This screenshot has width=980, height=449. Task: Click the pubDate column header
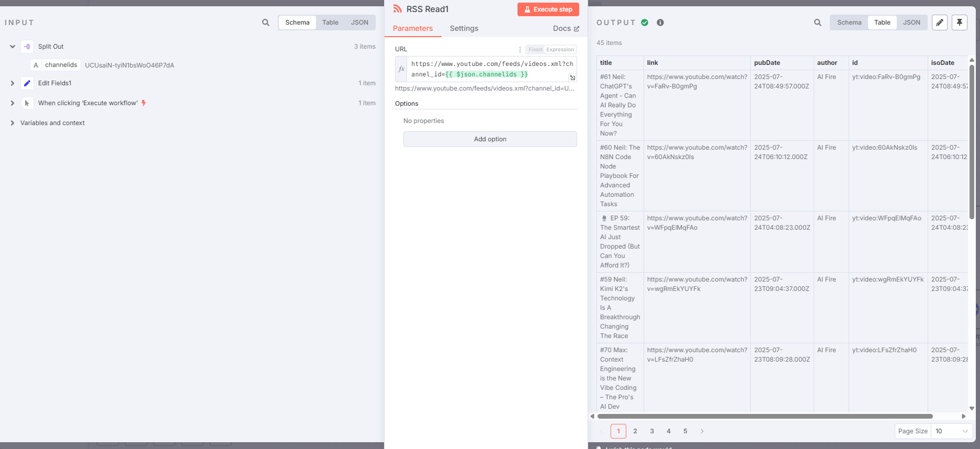[x=782, y=63]
